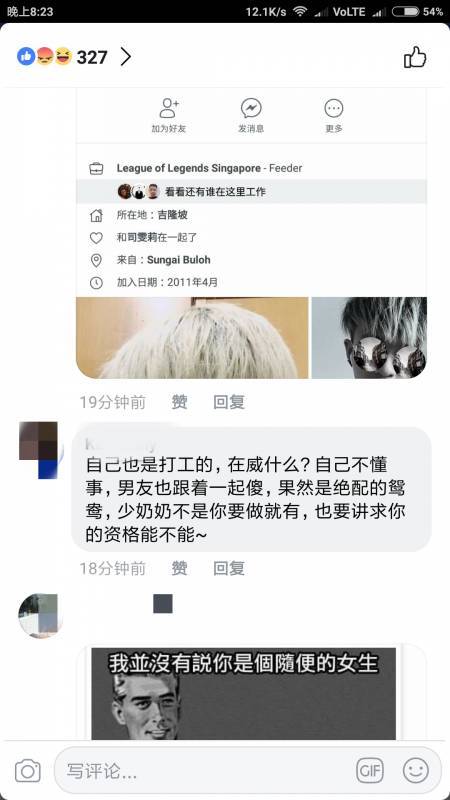The height and width of the screenshot is (800, 450).
Task: Tap the reaction emoji icons beside 327
Action: click(44, 56)
